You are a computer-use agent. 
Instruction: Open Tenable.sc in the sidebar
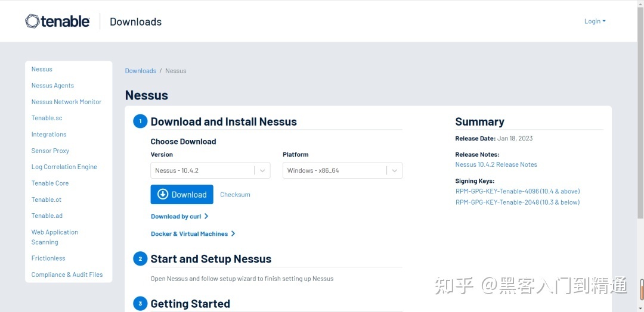point(47,118)
